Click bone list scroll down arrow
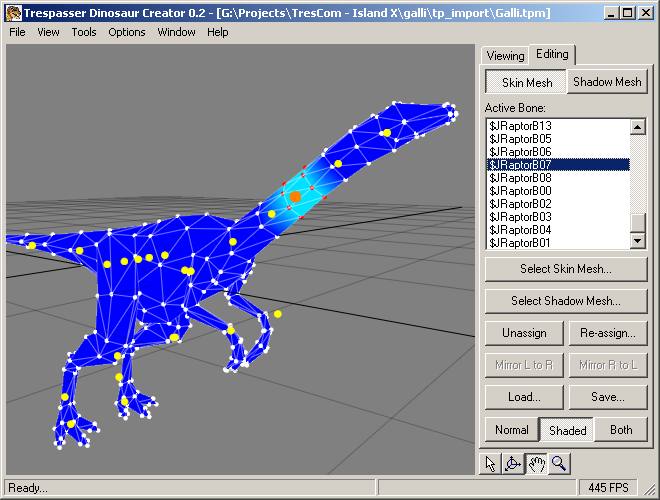The width and height of the screenshot is (660, 500). pos(638,241)
